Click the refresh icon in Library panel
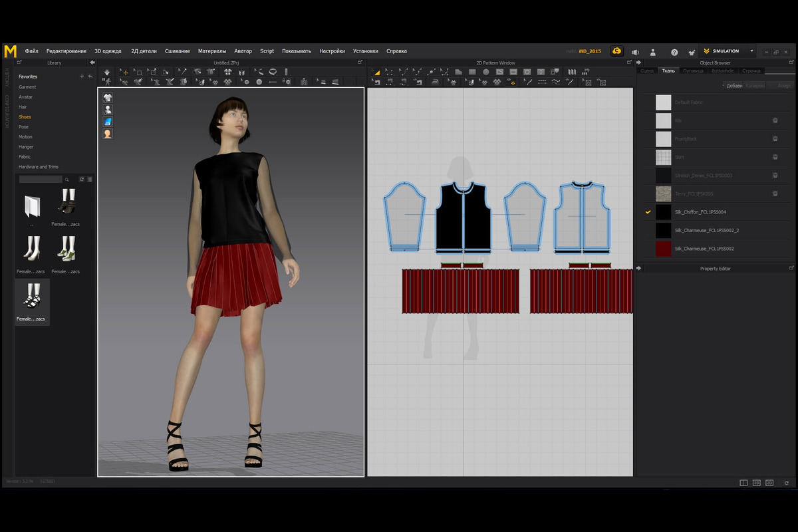 (x=82, y=180)
